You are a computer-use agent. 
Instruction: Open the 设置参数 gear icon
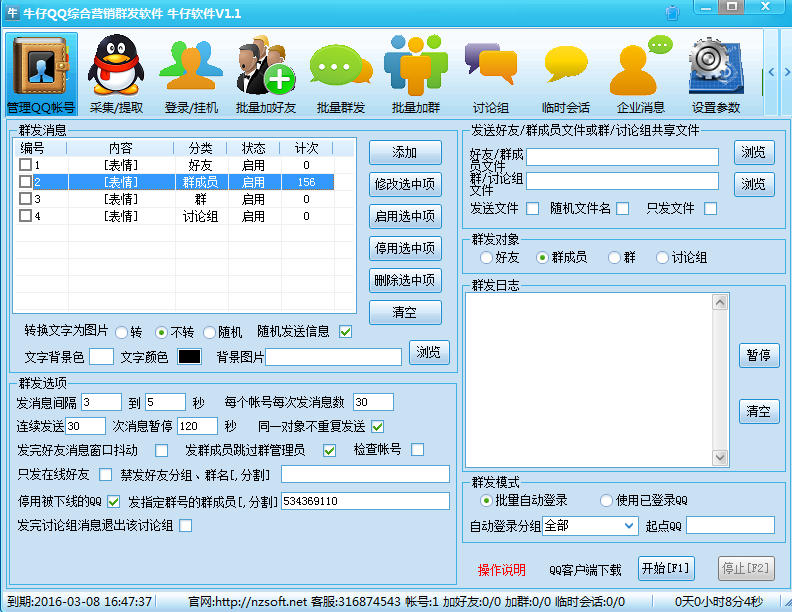[716, 74]
